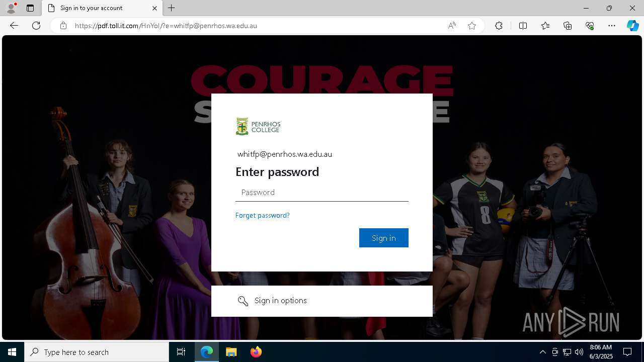Close the 'Sign in to your account' tab

click(x=154, y=8)
